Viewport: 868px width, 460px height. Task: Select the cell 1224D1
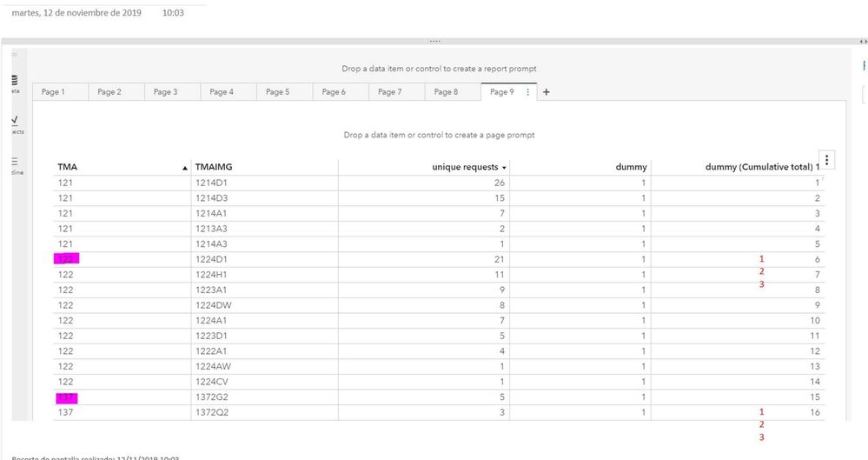click(x=211, y=259)
